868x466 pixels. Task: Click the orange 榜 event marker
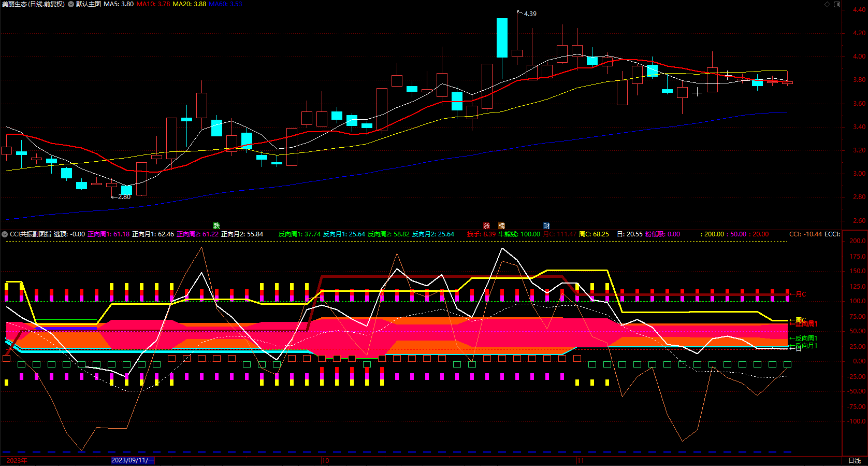pos(501,225)
